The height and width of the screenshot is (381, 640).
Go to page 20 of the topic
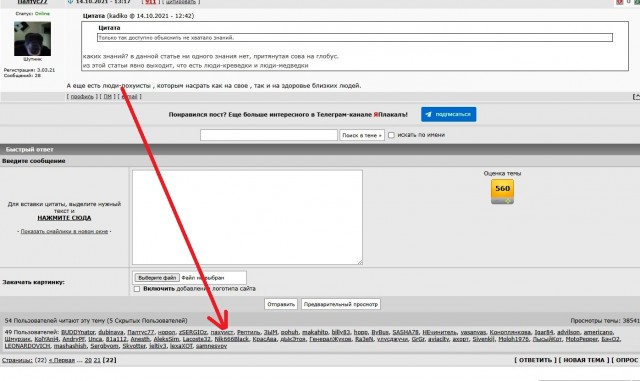click(88, 361)
